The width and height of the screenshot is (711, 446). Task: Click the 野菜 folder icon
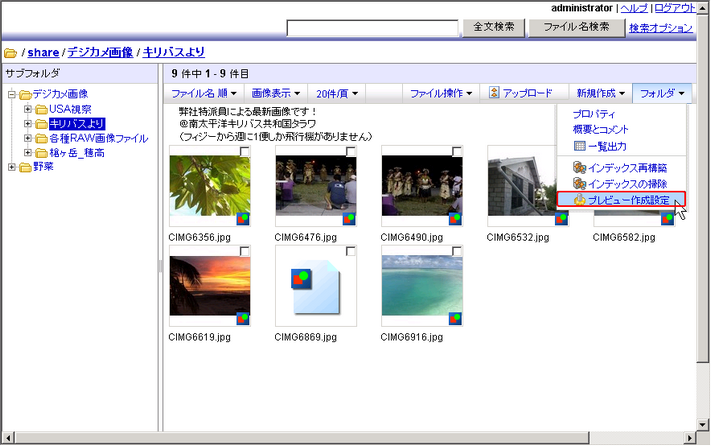(25, 167)
